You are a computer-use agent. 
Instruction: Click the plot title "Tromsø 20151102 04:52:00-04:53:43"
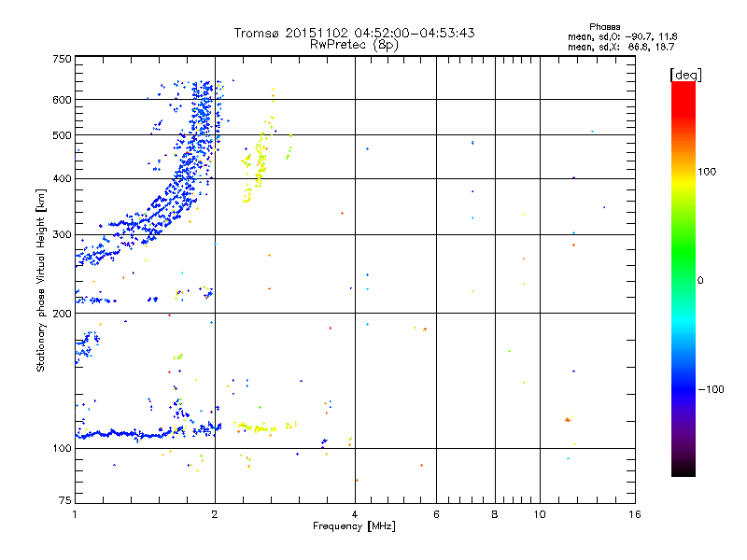click(x=354, y=33)
